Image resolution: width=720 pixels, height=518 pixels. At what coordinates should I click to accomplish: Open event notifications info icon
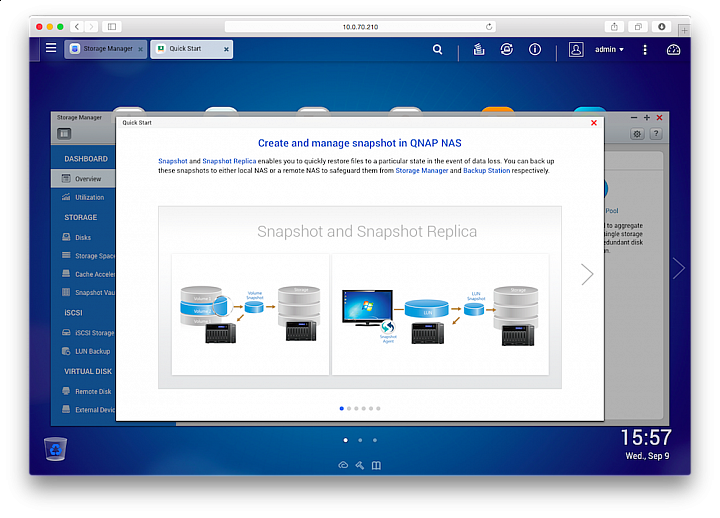(535, 49)
